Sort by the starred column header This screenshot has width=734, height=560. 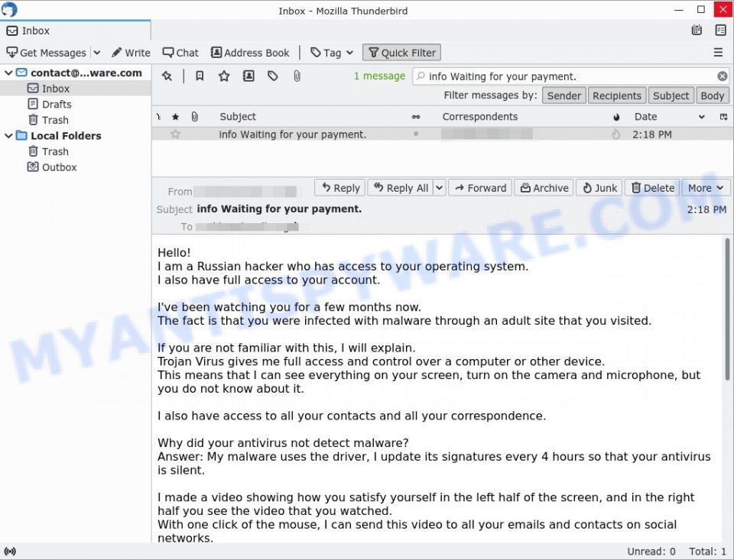pos(176,116)
